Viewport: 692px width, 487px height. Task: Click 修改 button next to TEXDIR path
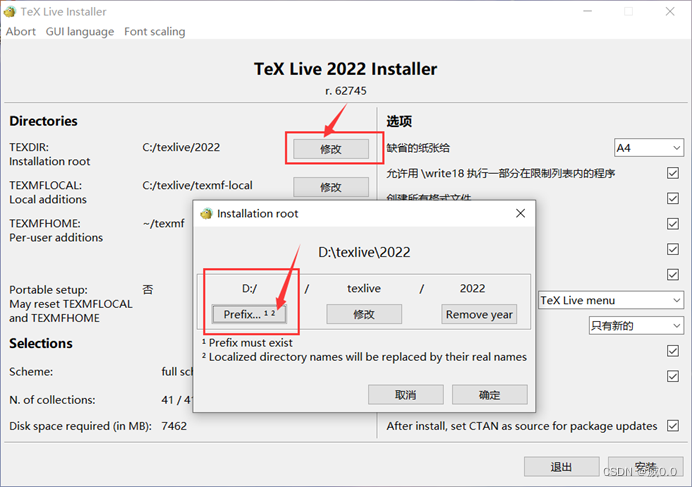[x=331, y=149]
